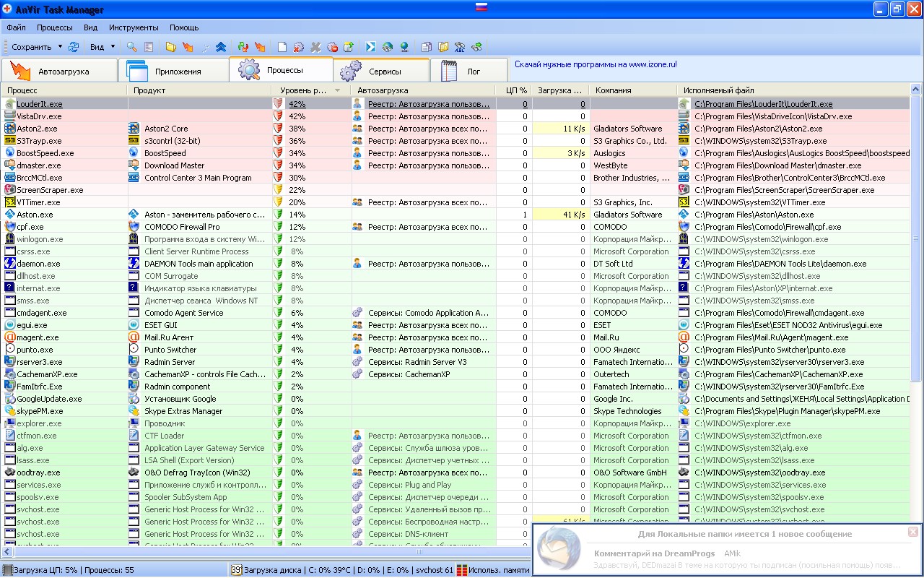The image size is (924, 578).
Task: Switch to the Приложения tab
Action: [x=173, y=71]
